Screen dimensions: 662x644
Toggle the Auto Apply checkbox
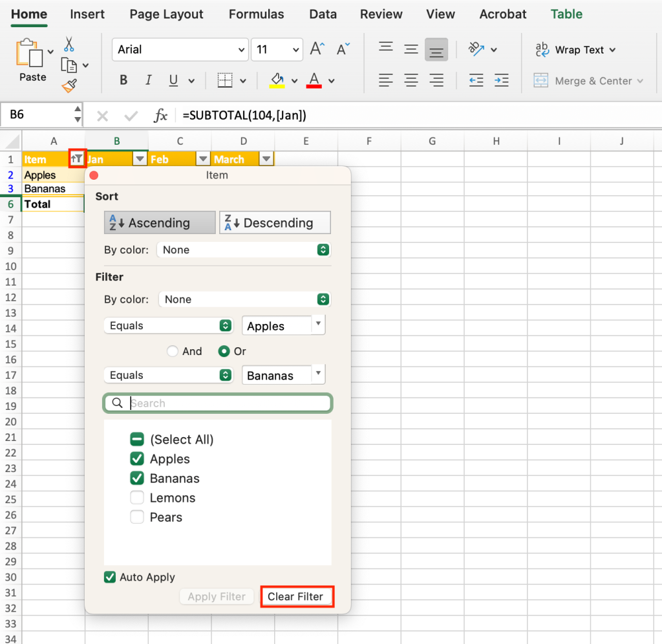110,577
